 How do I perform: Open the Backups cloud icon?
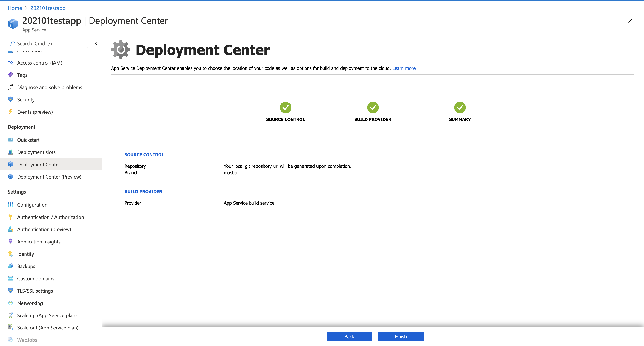point(10,266)
